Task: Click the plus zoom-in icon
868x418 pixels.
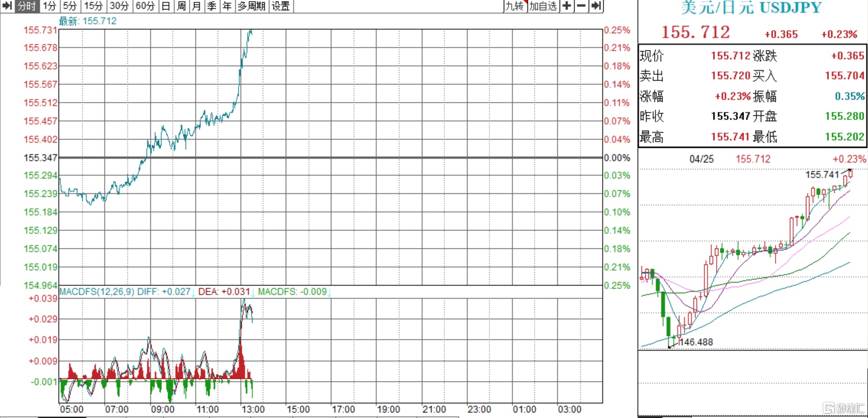Action: tap(567, 6)
